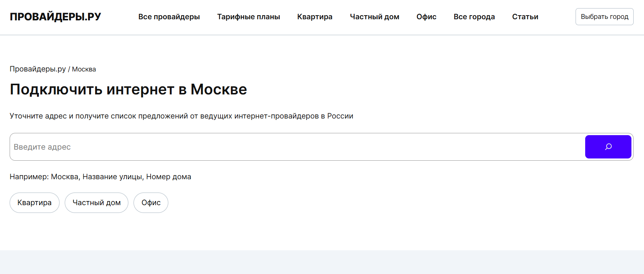Go to 'Тарифные планы' navigation item

(x=249, y=17)
